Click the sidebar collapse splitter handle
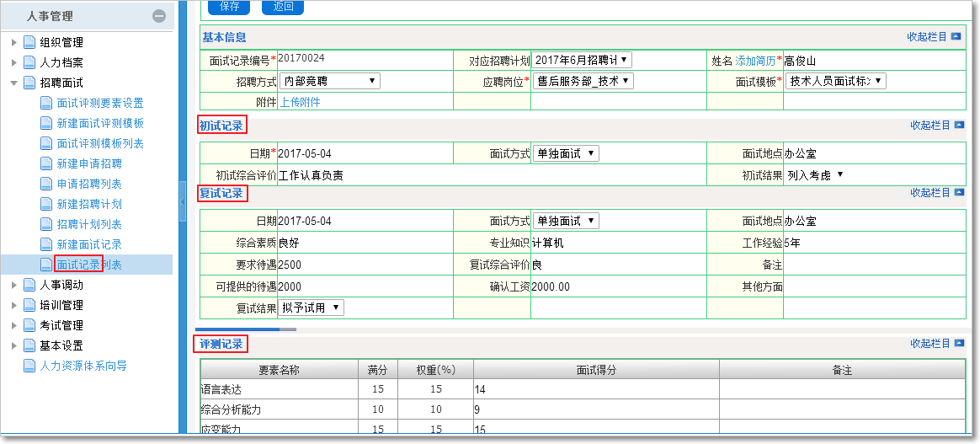Screen dimensions: 980x444 tap(183, 201)
